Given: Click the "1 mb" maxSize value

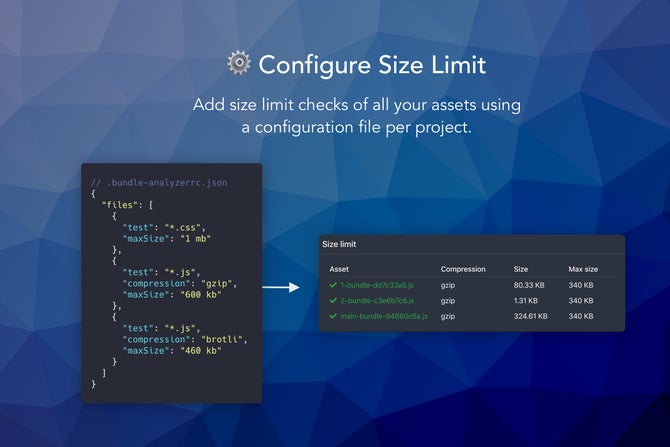Looking at the screenshot, I should point(196,238).
